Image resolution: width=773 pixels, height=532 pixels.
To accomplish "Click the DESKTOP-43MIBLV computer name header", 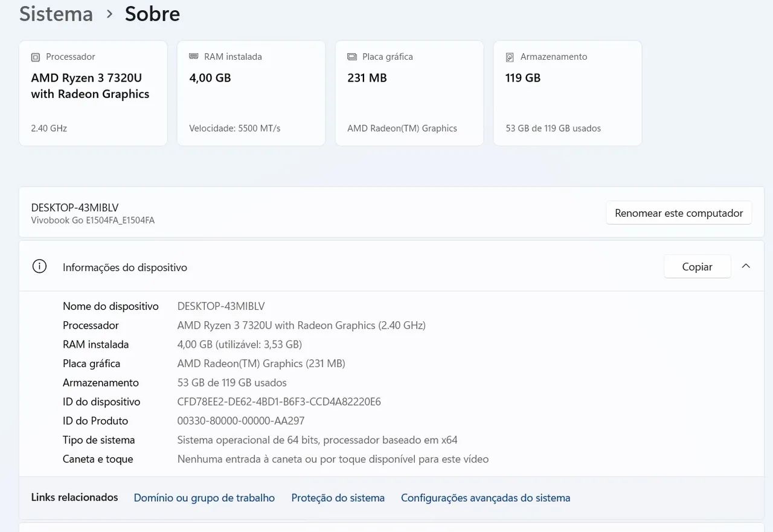I will click(75, 208).
